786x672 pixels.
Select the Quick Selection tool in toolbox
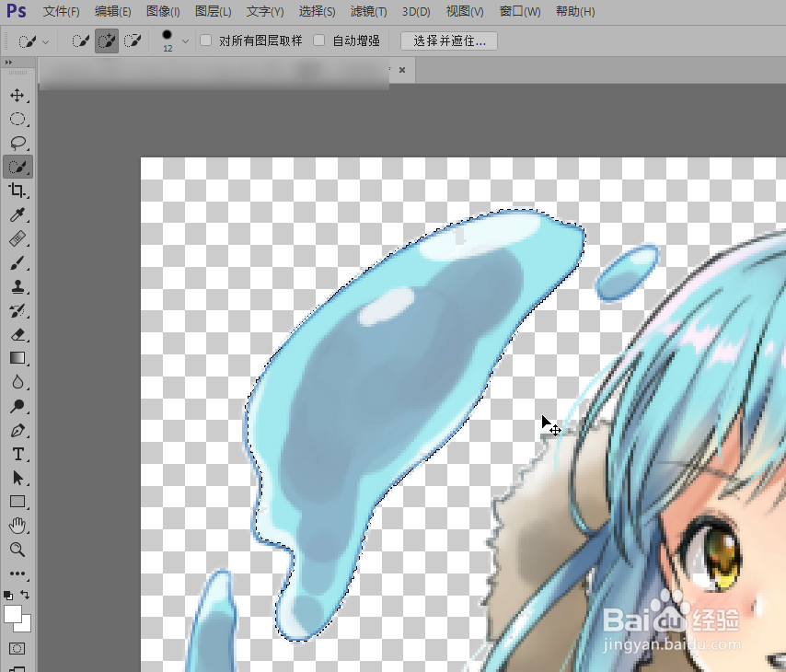coord(17,167)
